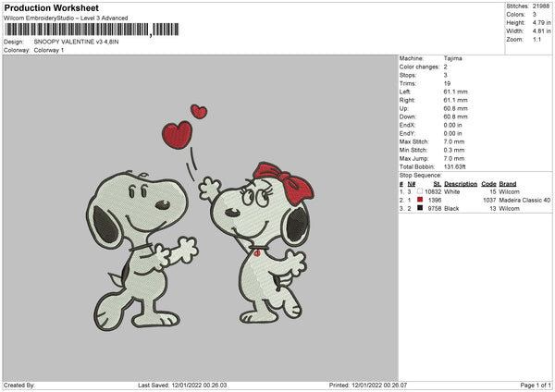
Task: Click the 'Left:' measurement label
Action: 405,92
